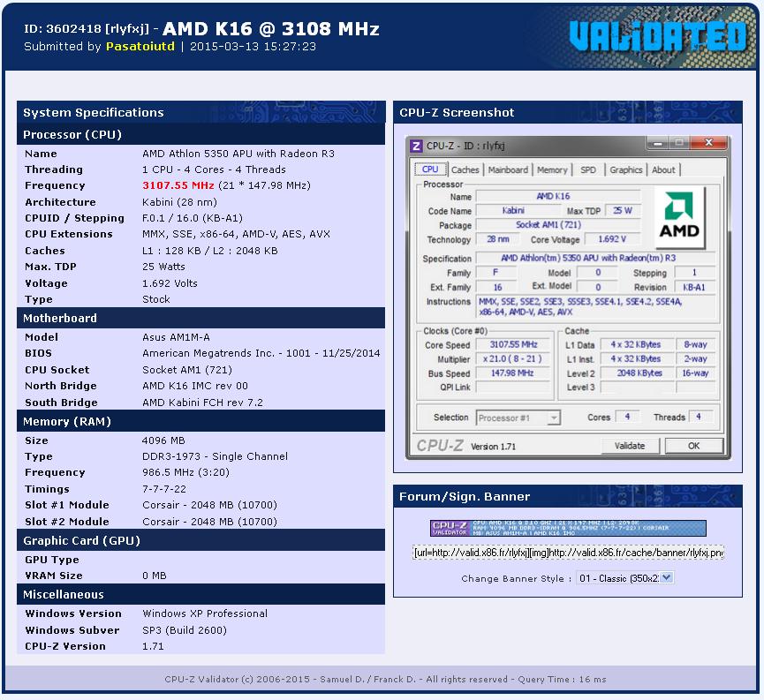Click the Max TDP value 25 W
764x700 pixels.
pyautogui.click(x=623, y=210)
